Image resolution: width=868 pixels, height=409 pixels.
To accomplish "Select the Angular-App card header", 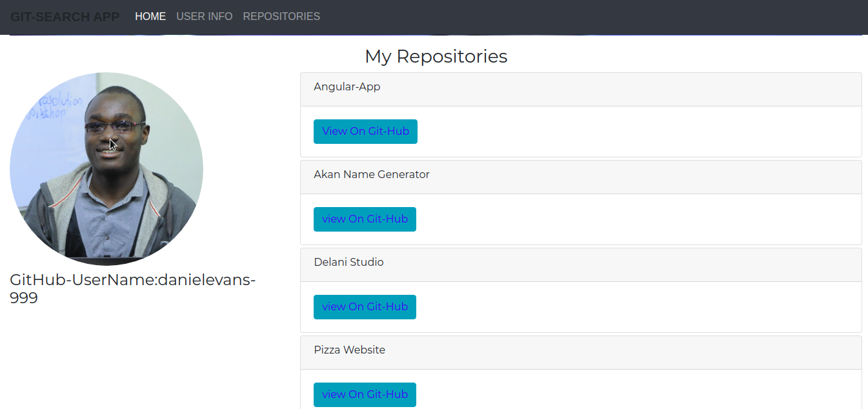I will [581, 90].
